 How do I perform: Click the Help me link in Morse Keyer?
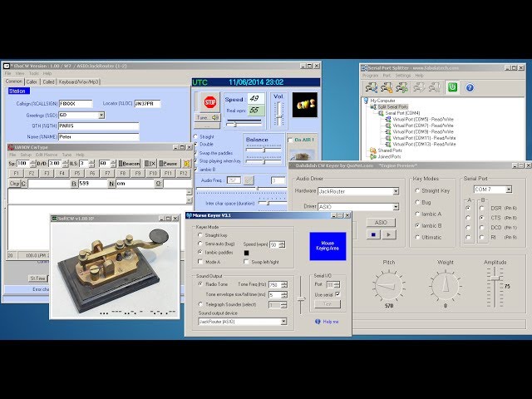[331, 322]
